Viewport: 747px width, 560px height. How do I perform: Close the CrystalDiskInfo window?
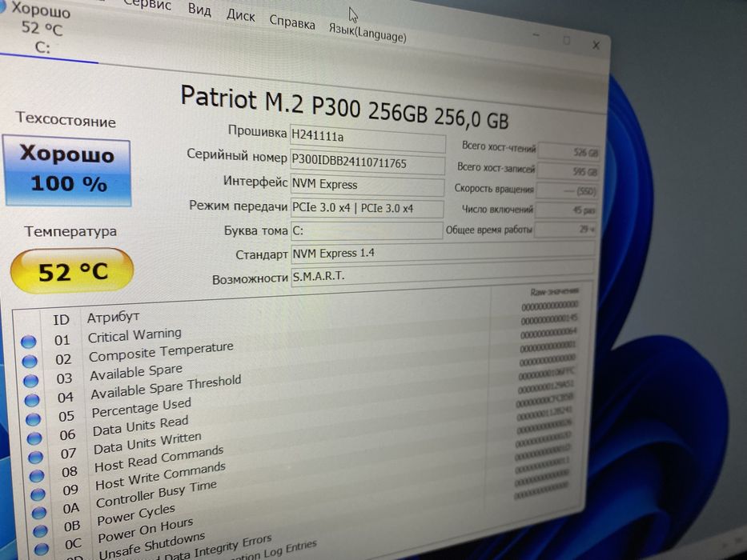coord(596,46)
